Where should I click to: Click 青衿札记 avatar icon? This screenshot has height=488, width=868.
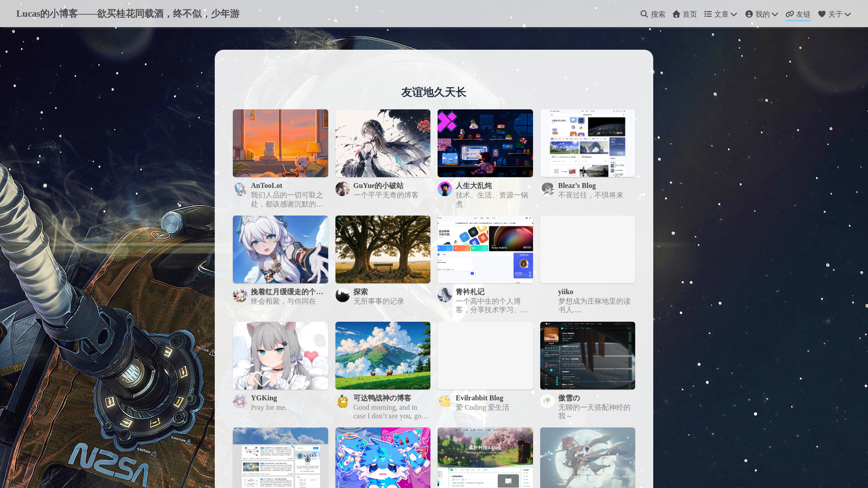[445, 295]
